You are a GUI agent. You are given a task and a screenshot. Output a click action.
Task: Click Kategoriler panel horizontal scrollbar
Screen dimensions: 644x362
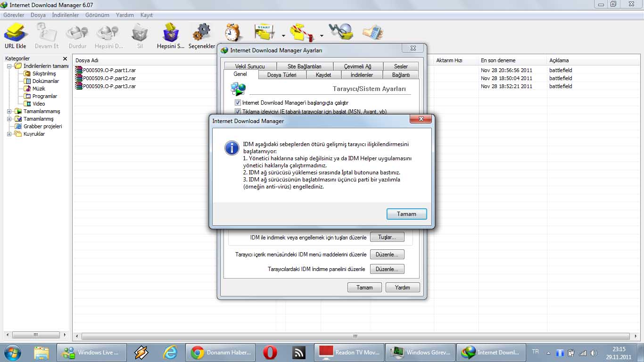click(35, 335)
